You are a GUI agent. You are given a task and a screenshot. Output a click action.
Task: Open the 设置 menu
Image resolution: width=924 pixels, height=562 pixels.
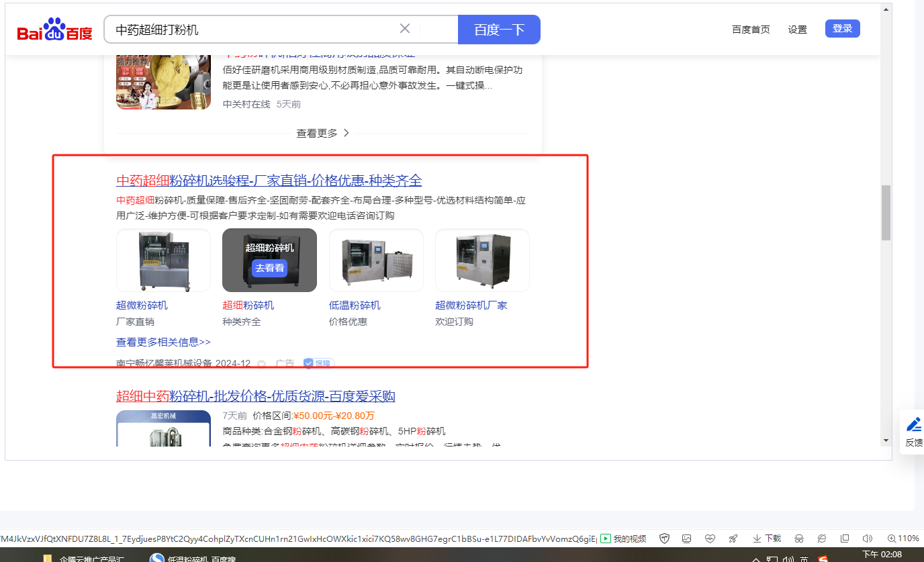pyautogui.click(x=798, y=30)
